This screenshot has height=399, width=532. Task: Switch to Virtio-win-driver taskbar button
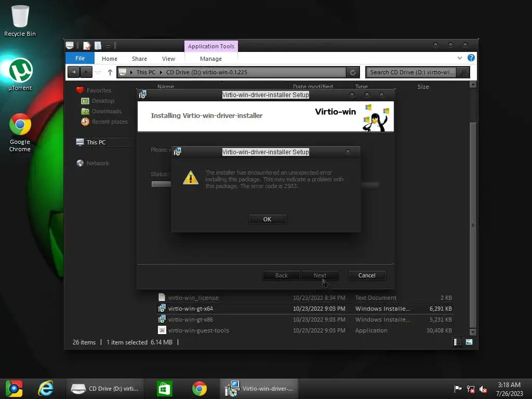pos(259,389)
